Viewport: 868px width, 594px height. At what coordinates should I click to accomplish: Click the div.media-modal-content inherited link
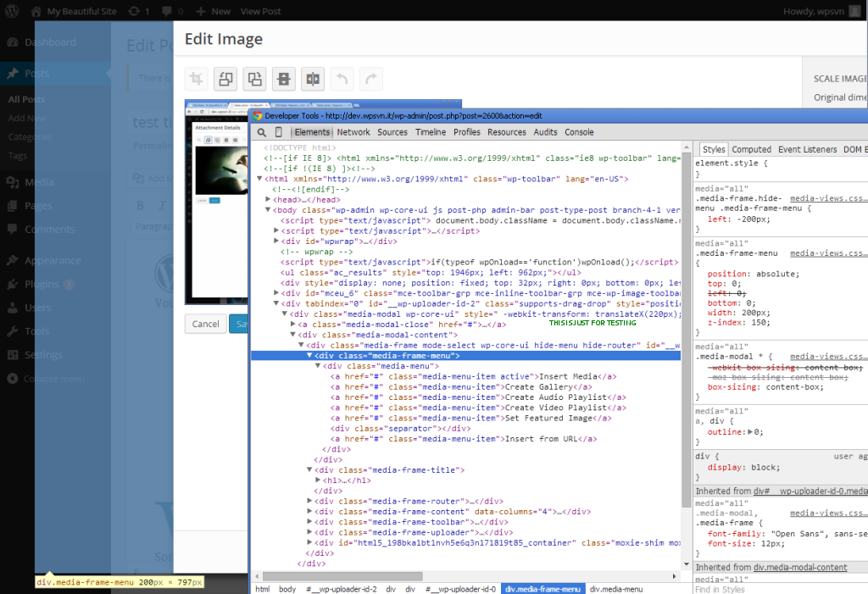[x=800, y=568]
